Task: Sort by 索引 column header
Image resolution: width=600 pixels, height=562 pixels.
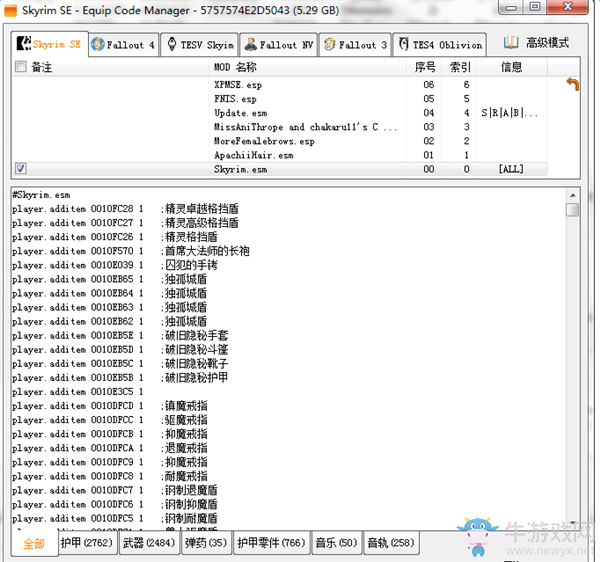Action: tap(459, 67)
